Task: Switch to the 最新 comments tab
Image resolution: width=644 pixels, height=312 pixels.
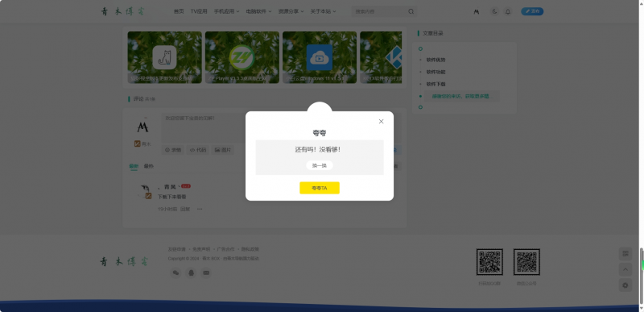Action: (x=134, y=166)
